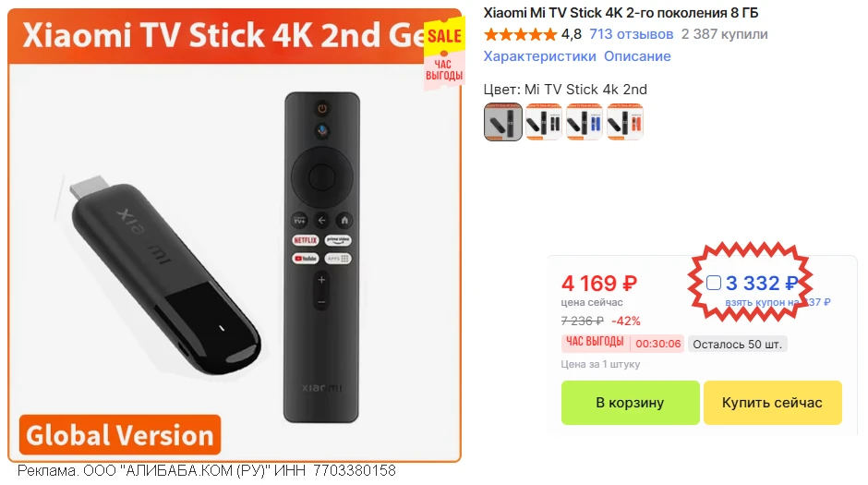Viewport: 868px width, 485px height.
Task: Select the first Mi TV Stick 4k 2nd color thumbnail
Action: [502, 122]
